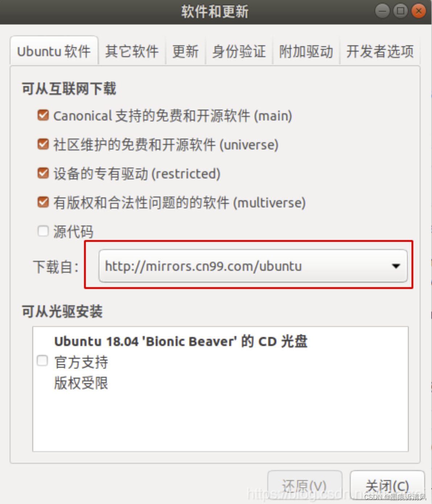Open the 附加驱动 tab
432x504 pixels.
tap(306, 51)
